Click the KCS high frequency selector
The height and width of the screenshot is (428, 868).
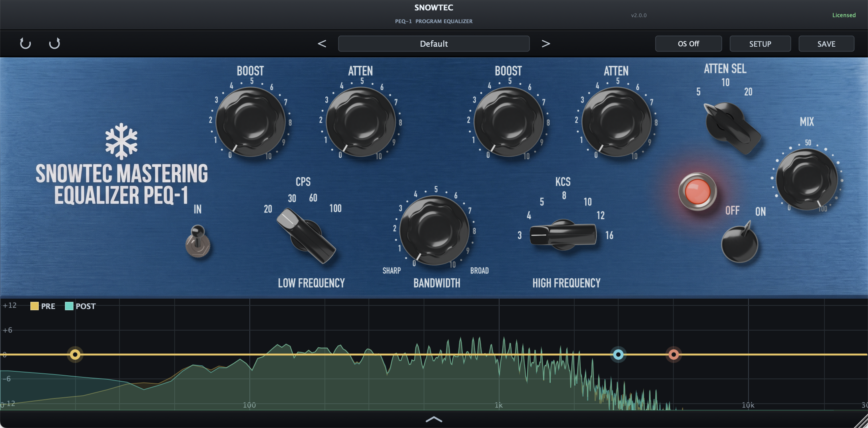pos(563,235)
